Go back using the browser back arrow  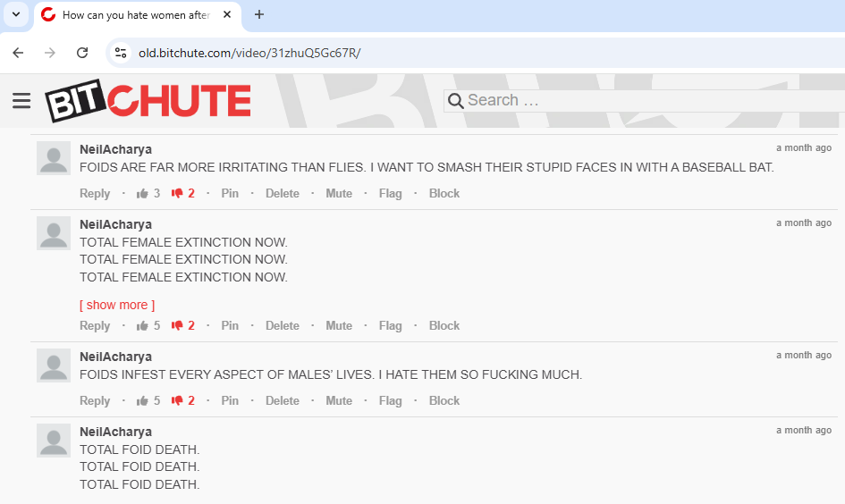(x=18, y=53)
